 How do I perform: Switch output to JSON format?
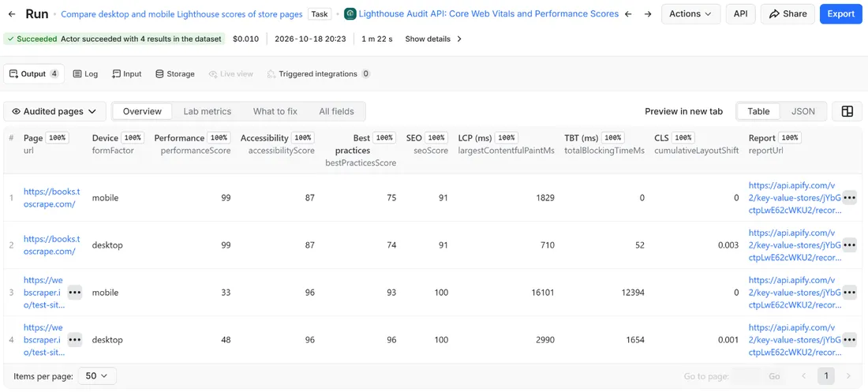click(803, 111)
